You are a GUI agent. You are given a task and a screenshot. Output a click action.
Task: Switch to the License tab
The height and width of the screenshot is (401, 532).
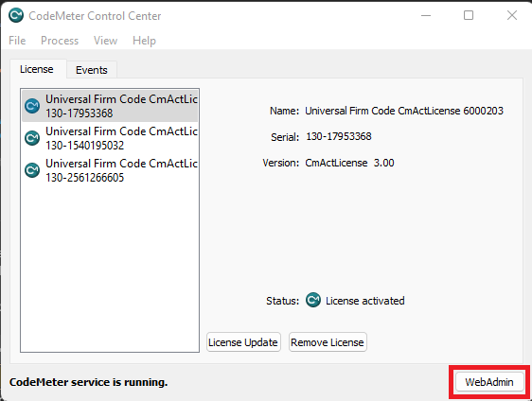pyautogui.click(x=37, y=69)
